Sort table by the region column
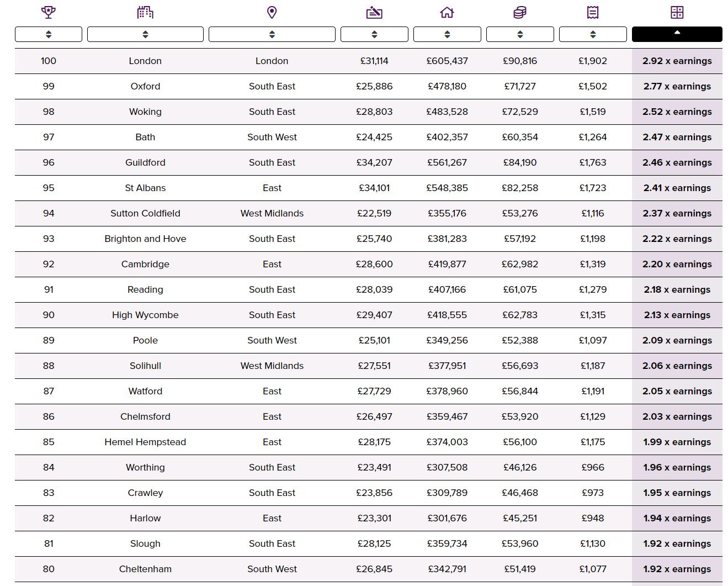728x586 pixels. pyautogui.click(x=272, y=34)
